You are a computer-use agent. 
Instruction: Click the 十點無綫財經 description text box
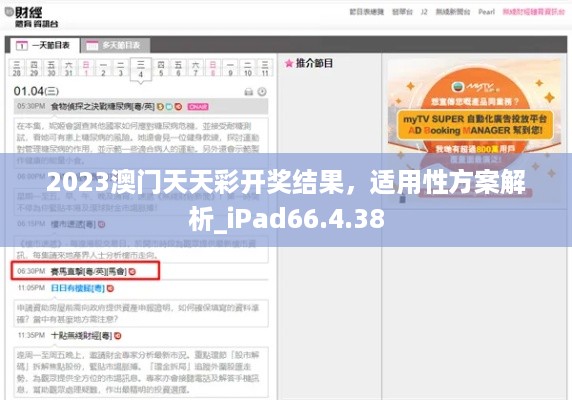(141, 372)
